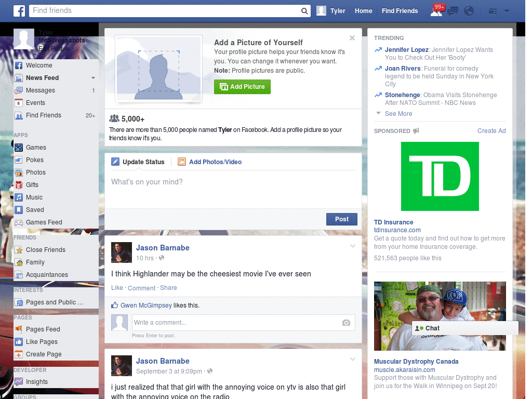Screen dimensions: 532x399
Task: Open Find Friends in top bar
Action: click(x=400, y=11)
